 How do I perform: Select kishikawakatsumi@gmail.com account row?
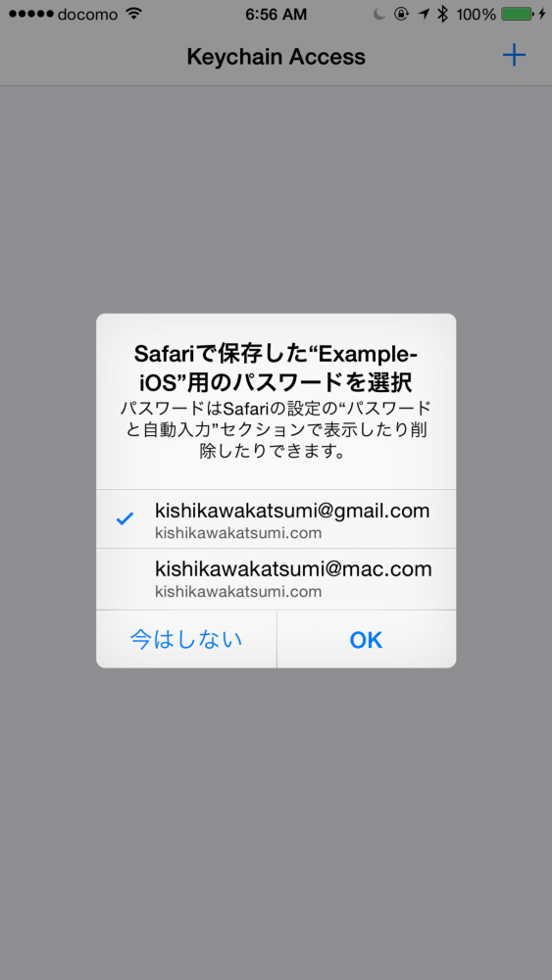276,519
